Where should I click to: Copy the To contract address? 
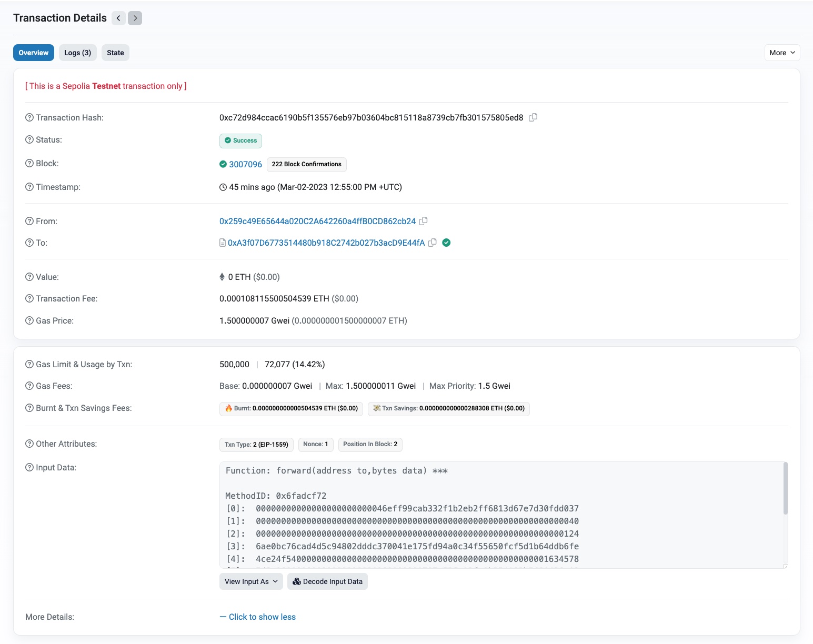point(433,243)
